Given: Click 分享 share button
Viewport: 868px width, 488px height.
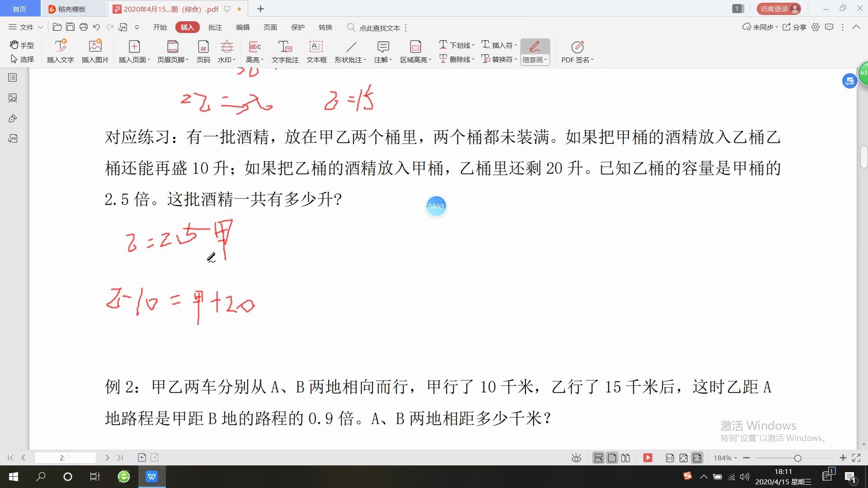Looking at the screenshot, I should coord(794,27).
